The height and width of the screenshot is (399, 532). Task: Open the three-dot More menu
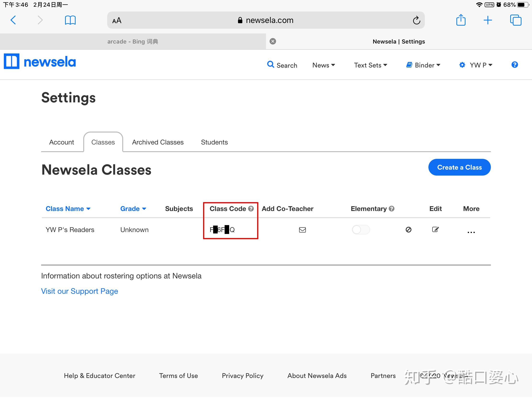[x=471, y=232]
